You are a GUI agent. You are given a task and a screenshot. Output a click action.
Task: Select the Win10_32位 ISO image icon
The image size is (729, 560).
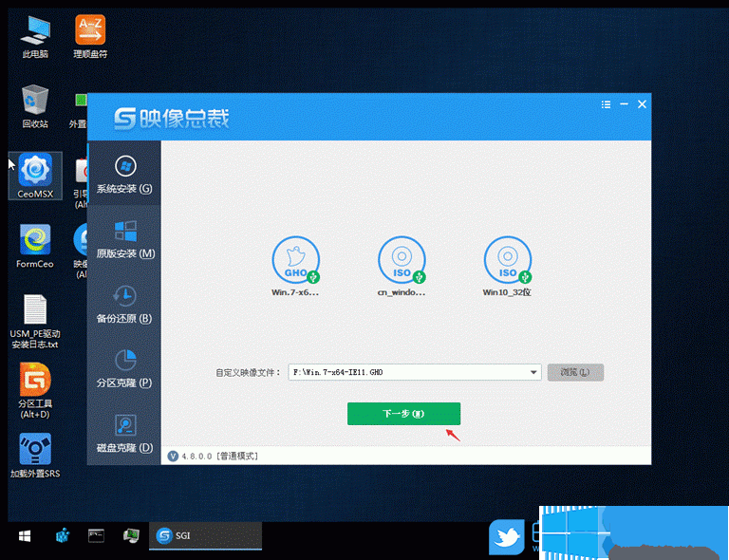tap(508, 261)
